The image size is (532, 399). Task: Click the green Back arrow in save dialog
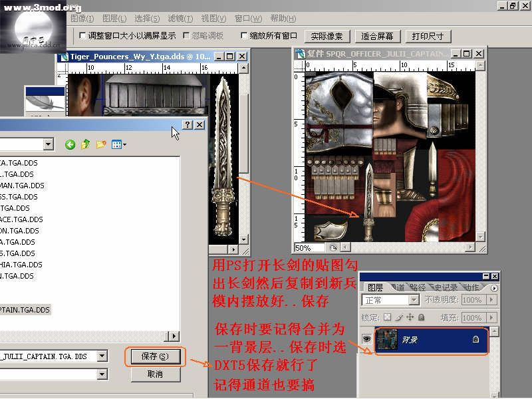70,144
